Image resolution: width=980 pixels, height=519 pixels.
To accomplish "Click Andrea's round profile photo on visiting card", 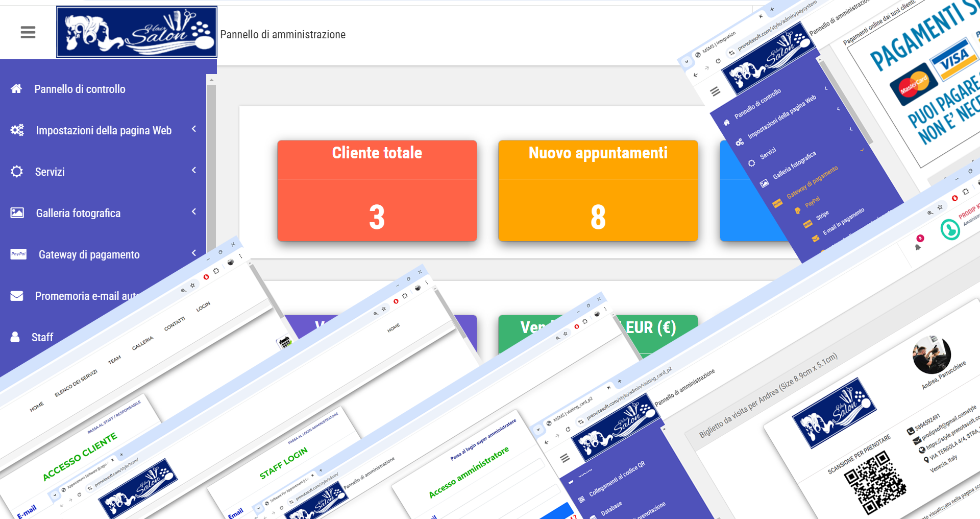I will [932, 355].
